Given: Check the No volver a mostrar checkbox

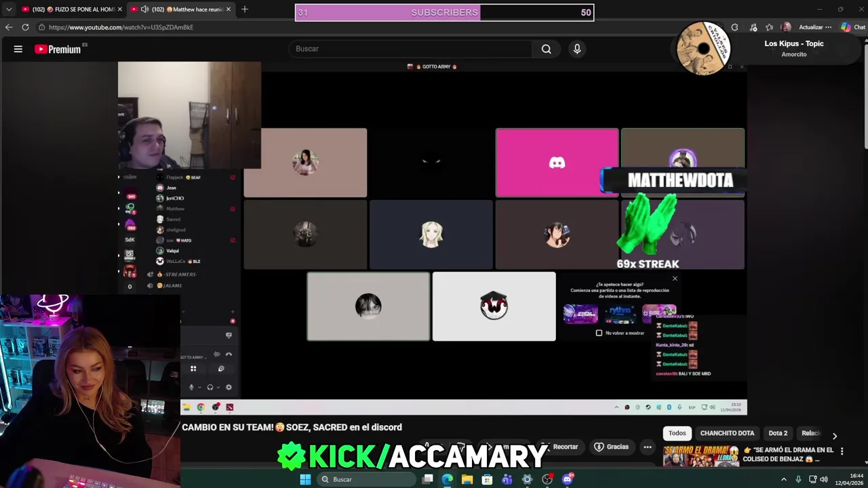Looking at the screenshot, I should click(599, 333).
